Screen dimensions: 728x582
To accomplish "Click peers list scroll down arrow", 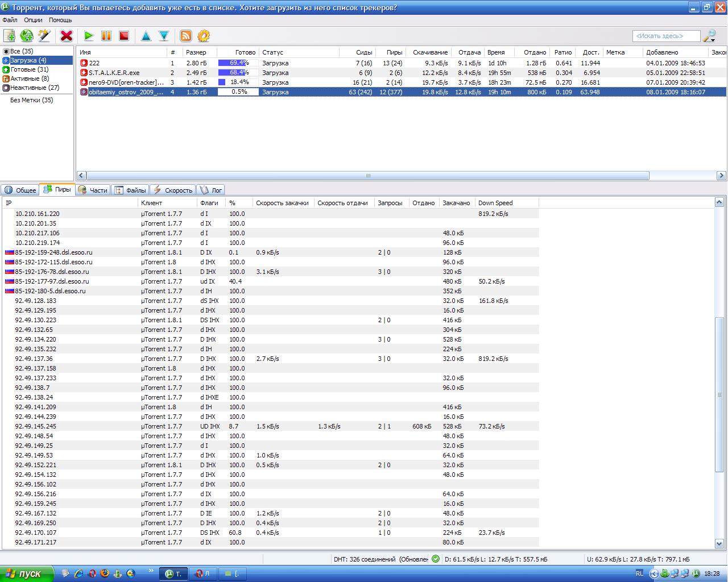I will click(719, 543).
